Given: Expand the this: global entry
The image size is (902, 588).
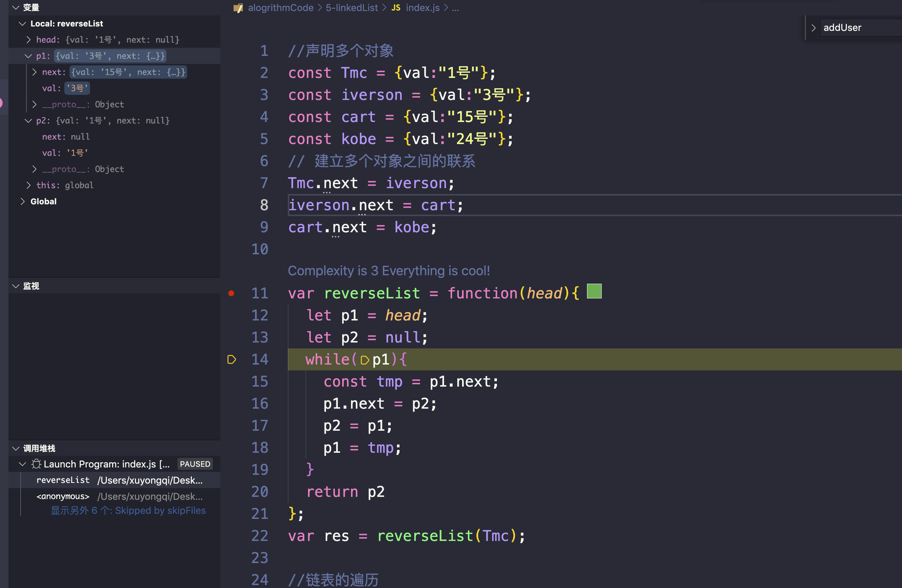Looking at the screenshot, I should click(28, 185).
